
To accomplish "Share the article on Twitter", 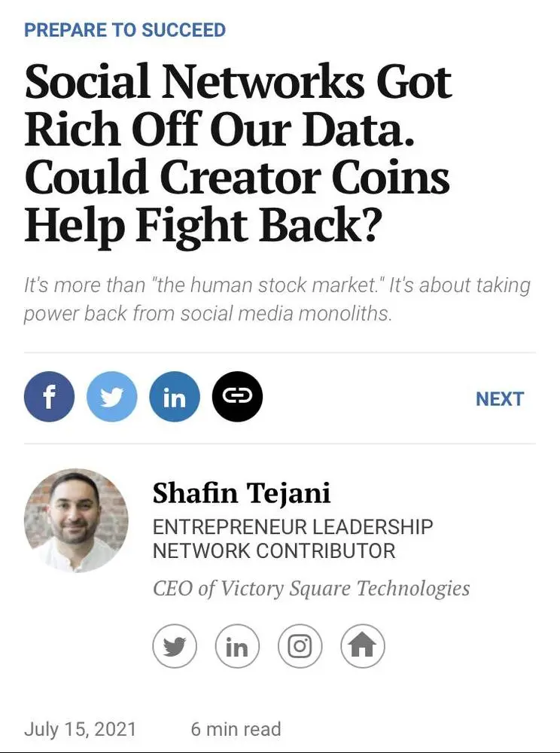I will coord(111,395).
